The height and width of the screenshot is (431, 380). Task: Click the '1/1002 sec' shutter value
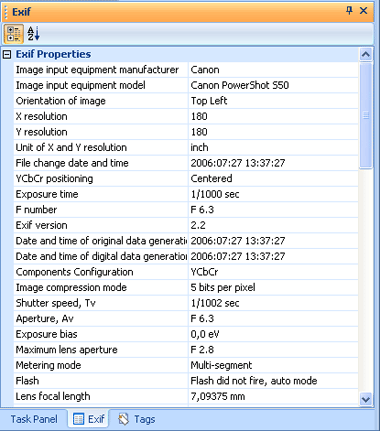[x=215, y=303]
